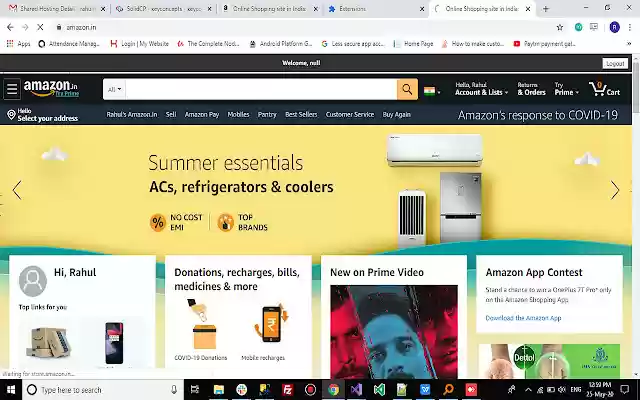Open New on Prime Video poster
This screenshot has width=640, height=400.
pos(394,331)
